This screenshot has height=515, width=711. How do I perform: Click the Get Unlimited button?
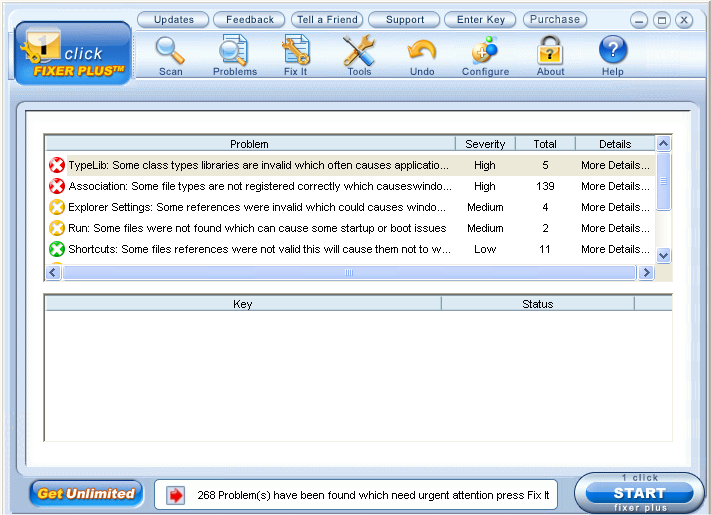point(86,493)
